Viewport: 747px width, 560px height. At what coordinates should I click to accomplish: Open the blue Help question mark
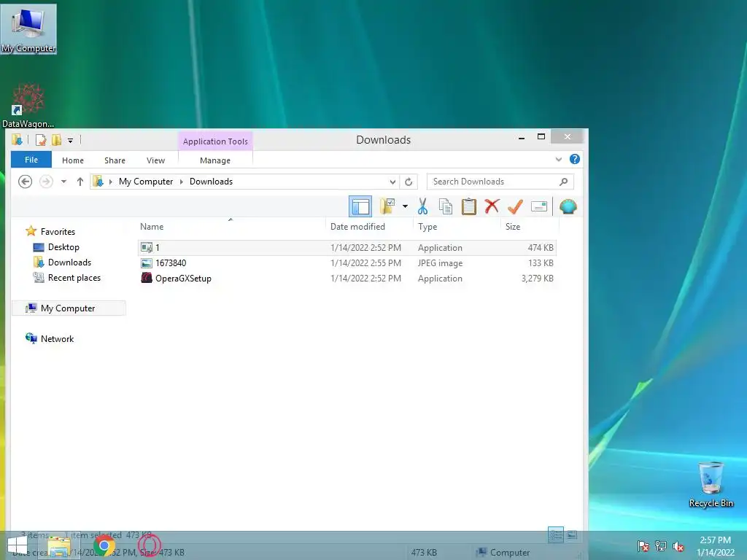575,159
